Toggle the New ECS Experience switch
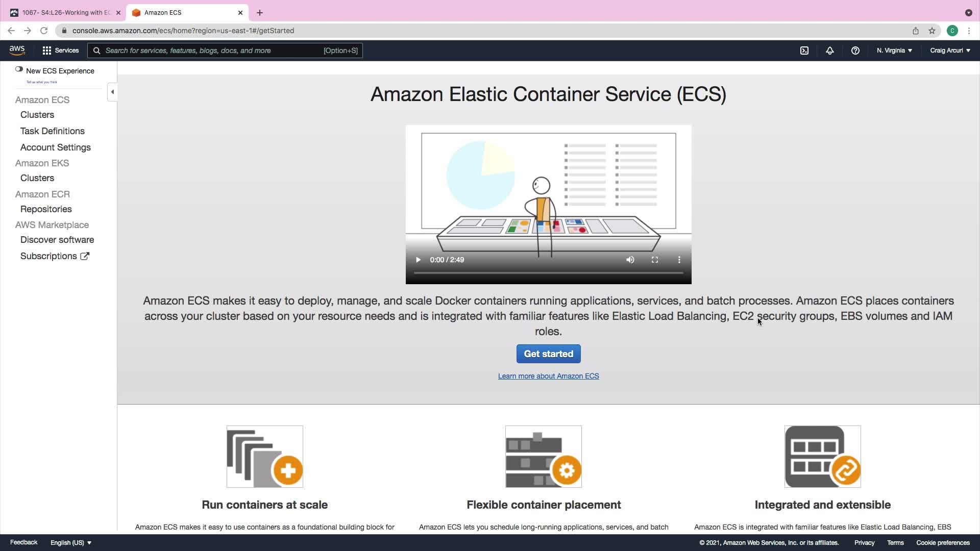 tap(19, 69)
